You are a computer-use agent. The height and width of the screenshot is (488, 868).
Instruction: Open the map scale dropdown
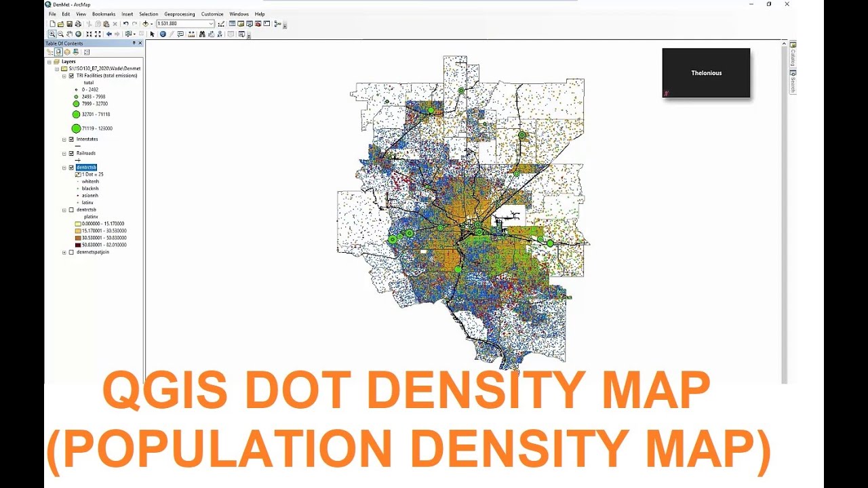click(211, 24)
